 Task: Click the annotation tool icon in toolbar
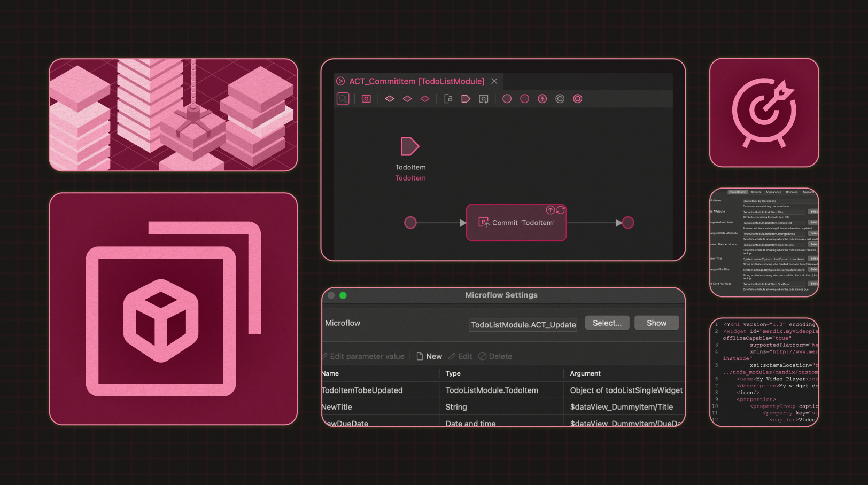coord(448,99)
